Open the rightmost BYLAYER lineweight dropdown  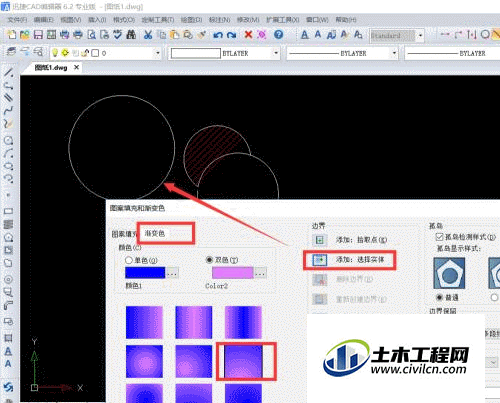pos(453,53)
